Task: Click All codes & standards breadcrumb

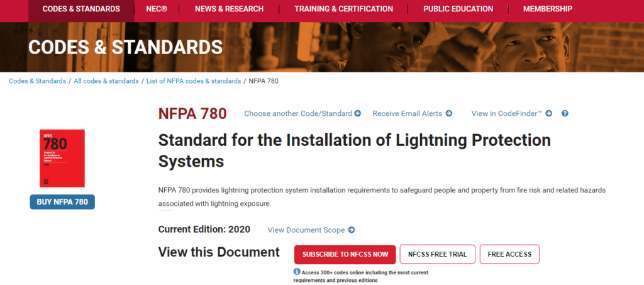Action: 106,81
